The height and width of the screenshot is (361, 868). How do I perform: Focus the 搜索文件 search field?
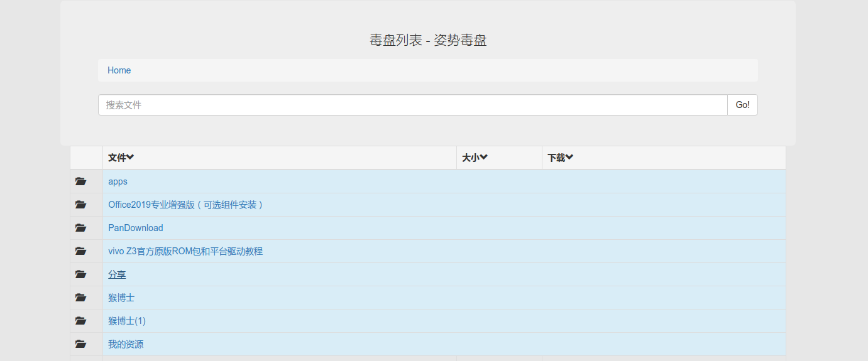(x=413, y=105)
